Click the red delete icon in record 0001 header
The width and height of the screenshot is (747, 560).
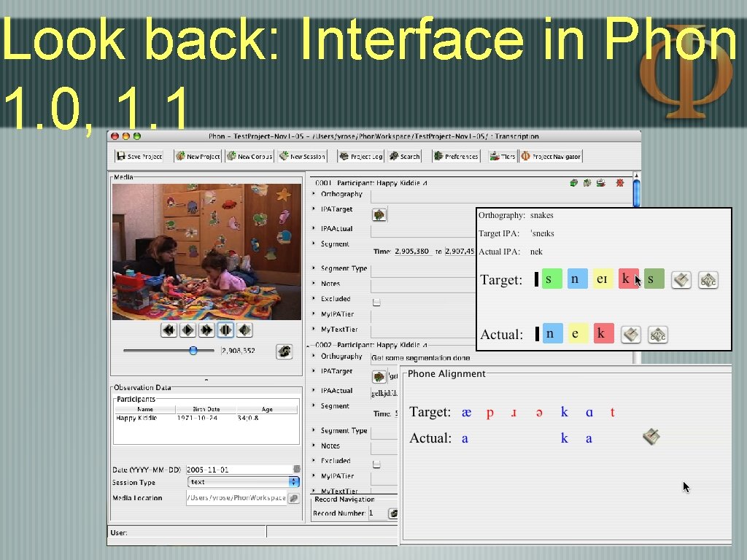620,183
